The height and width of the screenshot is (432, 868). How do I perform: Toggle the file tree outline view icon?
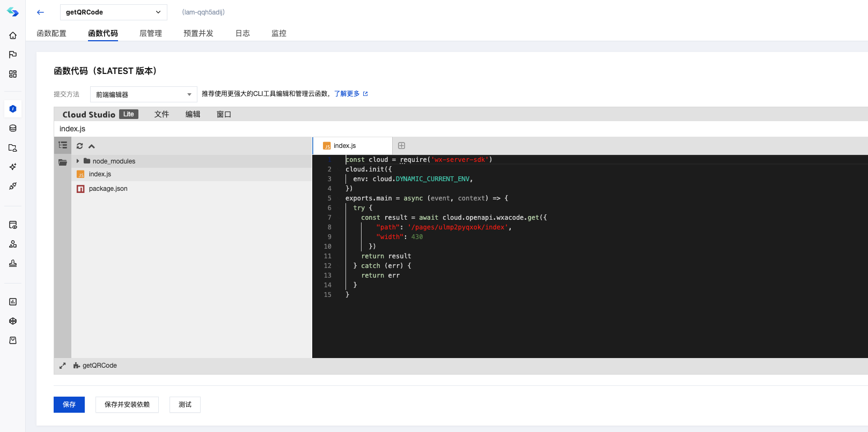63,145
